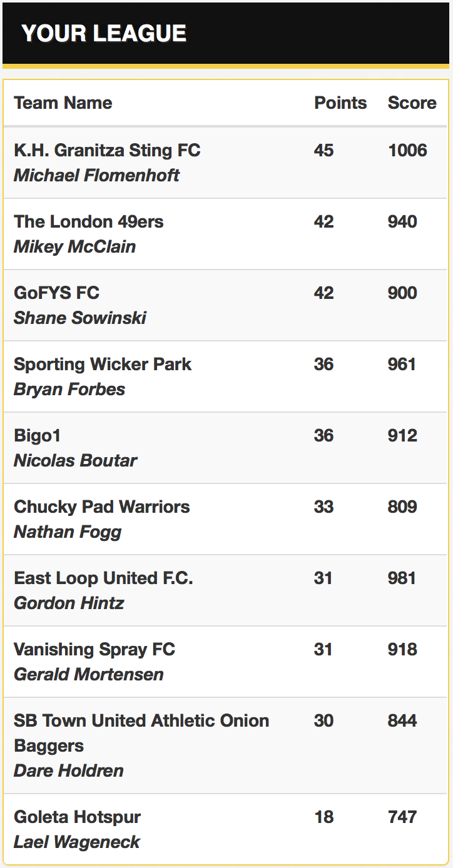The width and height of the screenshot is (453, 868).
Task: Click the YOUR LEAGUE header title
Action: coord(104,33)
